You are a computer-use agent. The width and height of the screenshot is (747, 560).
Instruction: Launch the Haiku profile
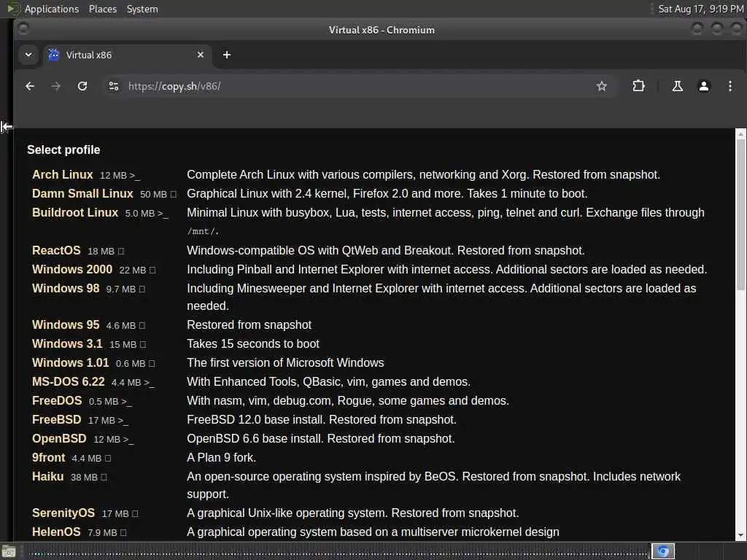[47, 477]
